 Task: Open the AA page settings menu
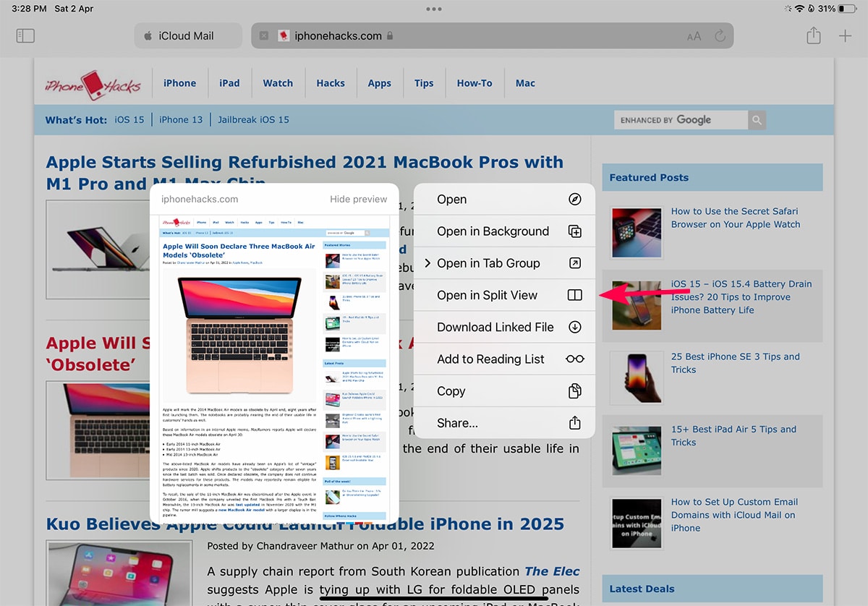pos(694,35)
